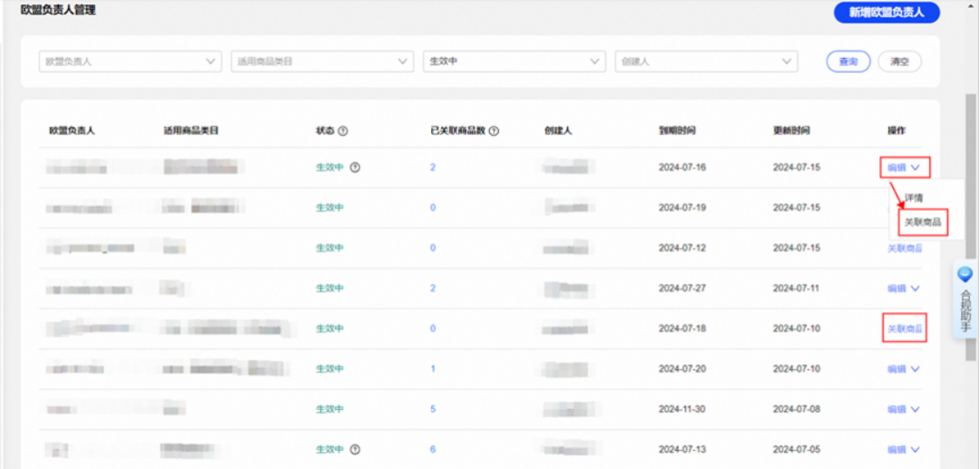Viewport: 980px width, 469px height.
Task: Click expiry date 2024-07-13
Action: point(681,449)
